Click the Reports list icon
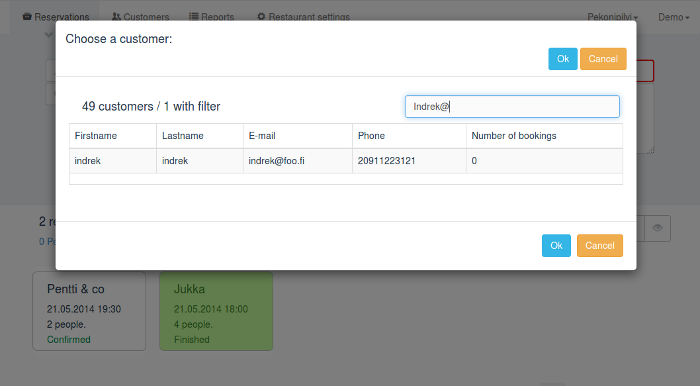This screenshot has height=386, width=700. click(193, 17)
